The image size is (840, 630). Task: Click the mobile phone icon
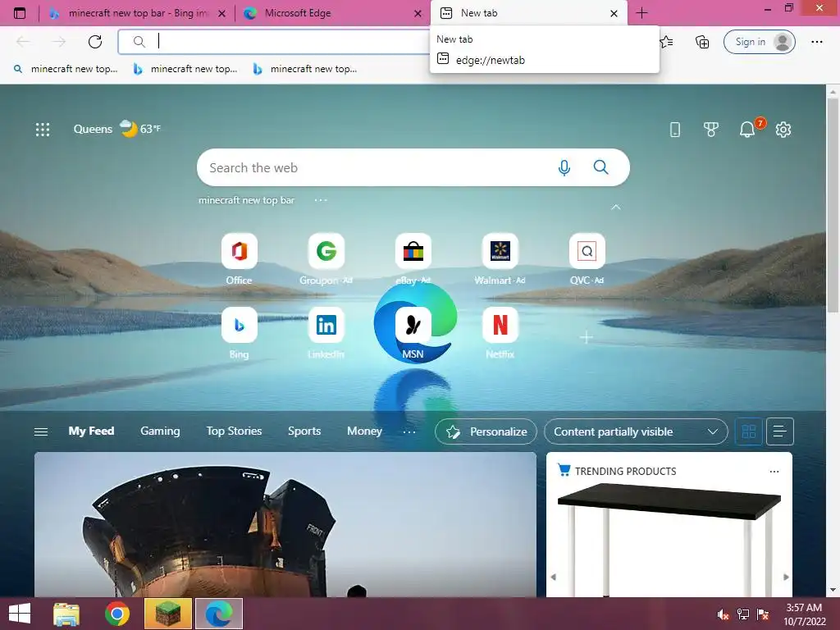point(675,129)
